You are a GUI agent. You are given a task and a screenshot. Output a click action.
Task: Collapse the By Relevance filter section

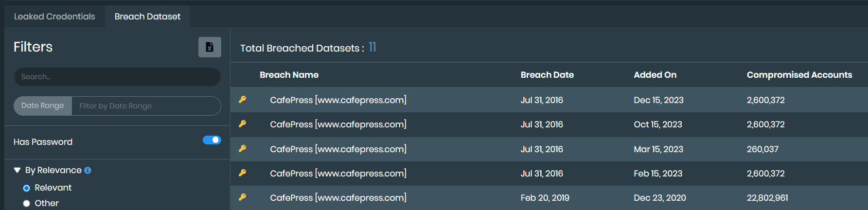point(18,170)
